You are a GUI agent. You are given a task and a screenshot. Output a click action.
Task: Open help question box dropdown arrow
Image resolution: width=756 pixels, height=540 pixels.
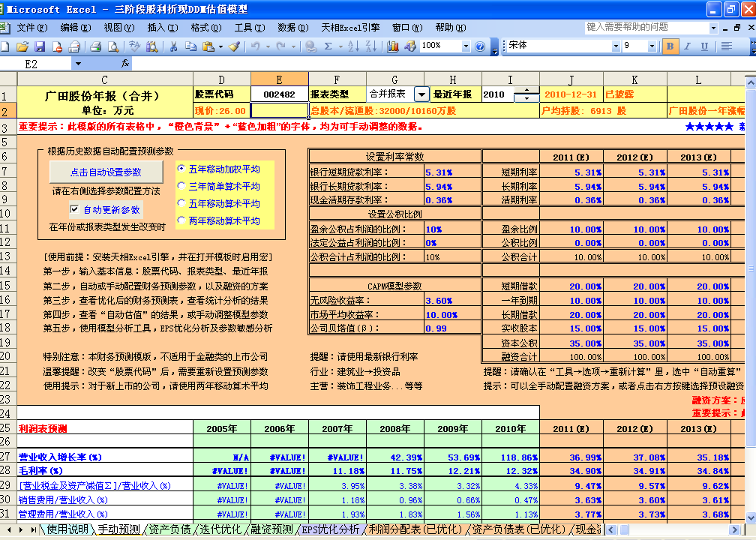pyautogui.click(x=713, y=28)
